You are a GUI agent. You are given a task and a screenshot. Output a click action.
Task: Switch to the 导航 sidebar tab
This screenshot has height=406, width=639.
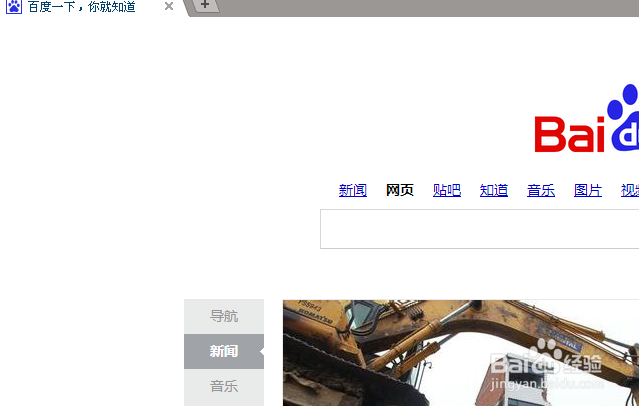coord(224,316)
